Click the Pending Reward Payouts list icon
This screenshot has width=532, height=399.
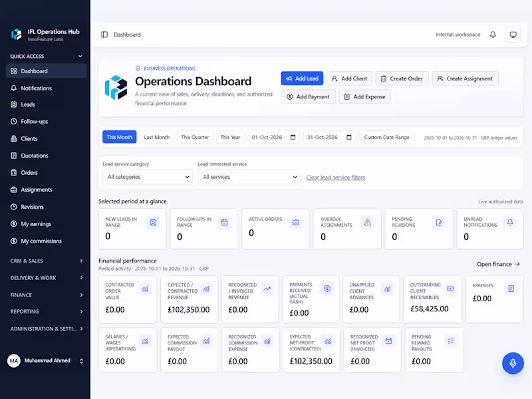pos(451,341)
